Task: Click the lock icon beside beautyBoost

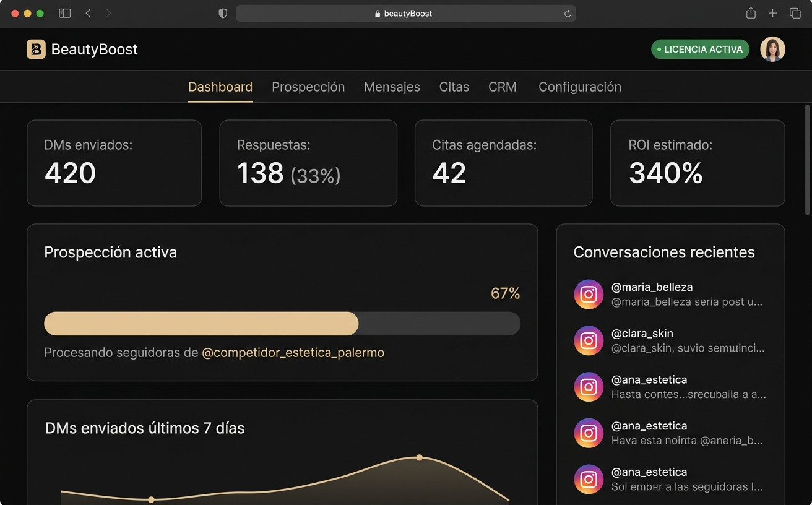Action: click(378, 14)
